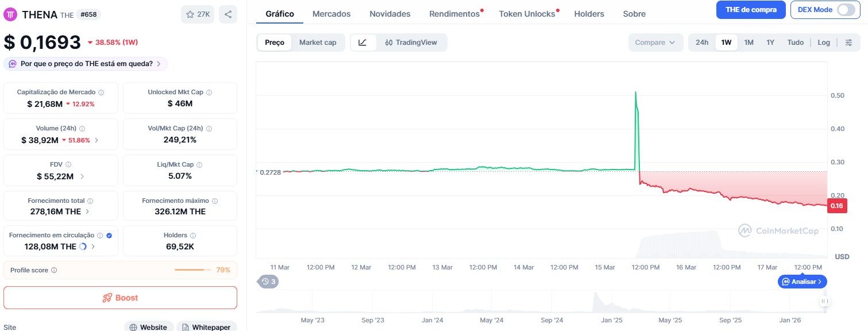868x331 pixels.
Task: Toggle DEX Mode switch
Action: coord(846,10)
